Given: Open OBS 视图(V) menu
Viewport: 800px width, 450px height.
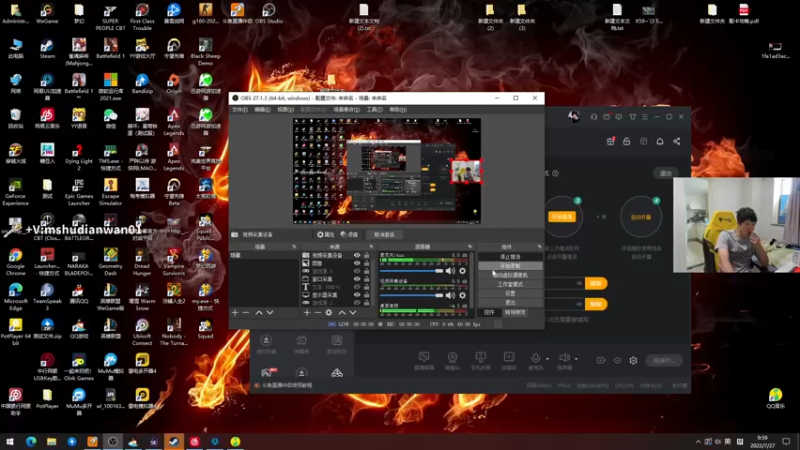Looking at the screenshot, I should [285, 110].
